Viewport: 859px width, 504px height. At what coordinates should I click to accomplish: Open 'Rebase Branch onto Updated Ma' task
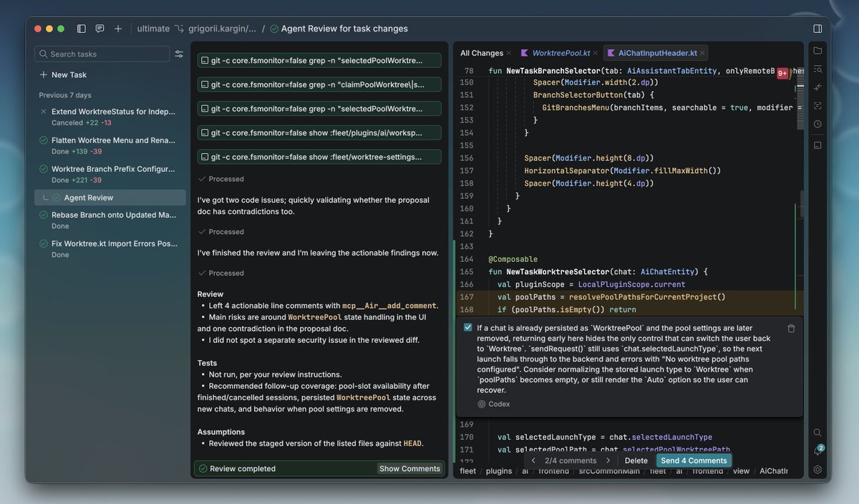pyautogui.click(x=110, y=220)
